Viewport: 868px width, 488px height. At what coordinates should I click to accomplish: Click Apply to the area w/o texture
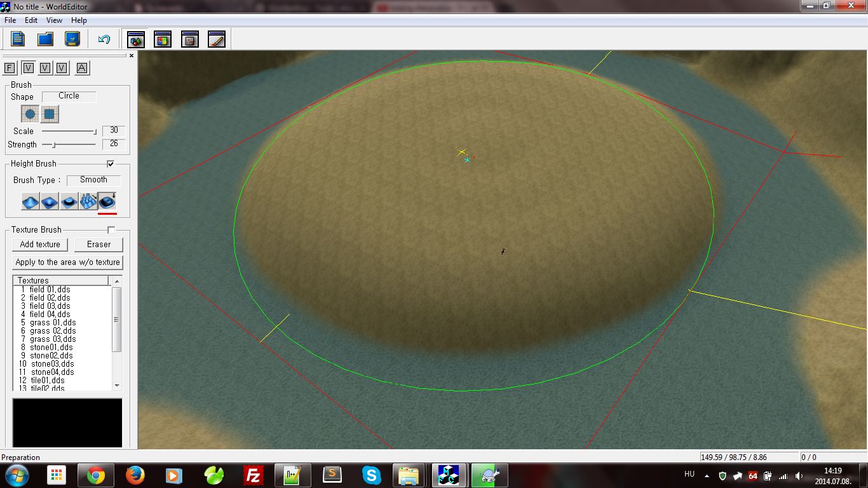(x=67, y=262)
